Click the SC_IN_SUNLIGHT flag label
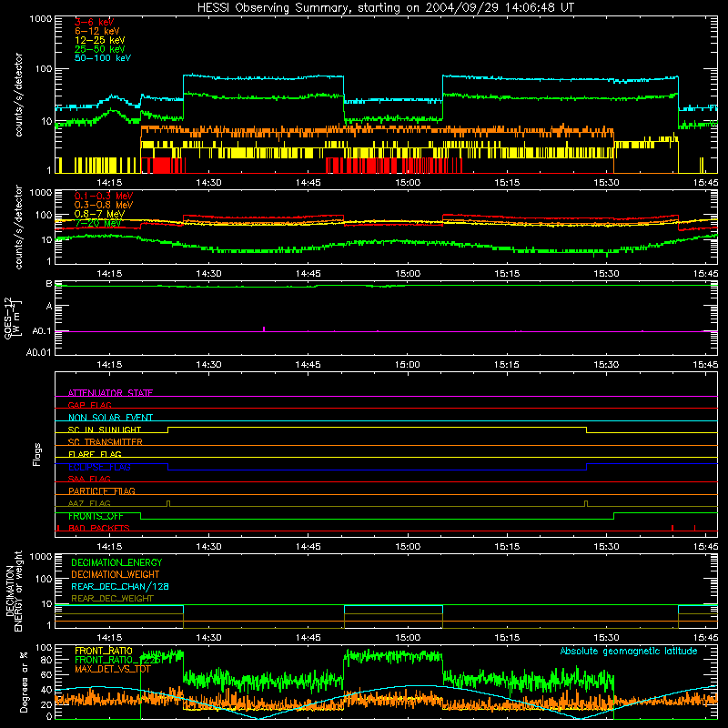The height and width of the screenshot is (728, 728). (x=105, y=430)
